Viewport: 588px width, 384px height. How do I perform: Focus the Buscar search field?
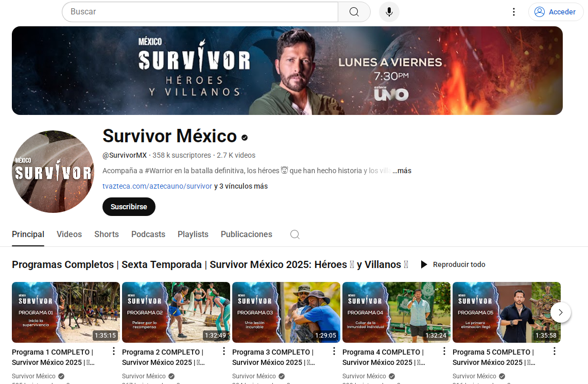click(x=200, y=12)
